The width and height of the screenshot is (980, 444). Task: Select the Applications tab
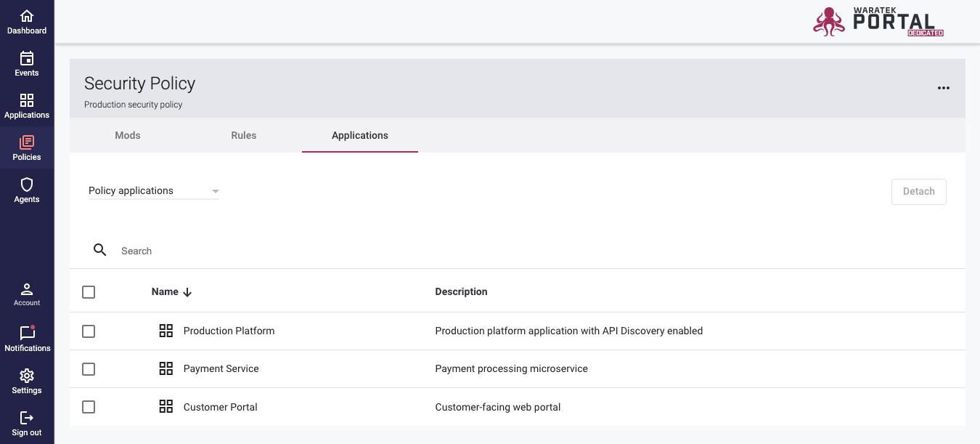pyautogui.click(x=360, y=135)
